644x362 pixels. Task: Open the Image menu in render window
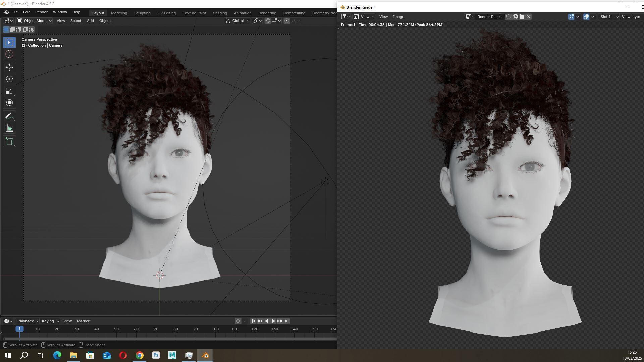pyautogui.click(x=398, y=17)
